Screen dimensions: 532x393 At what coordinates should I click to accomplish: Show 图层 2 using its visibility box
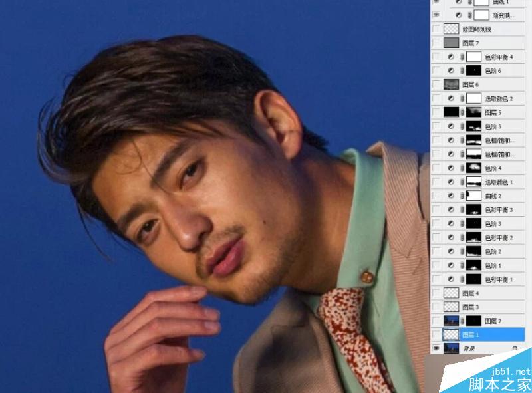tap(436, 321)
